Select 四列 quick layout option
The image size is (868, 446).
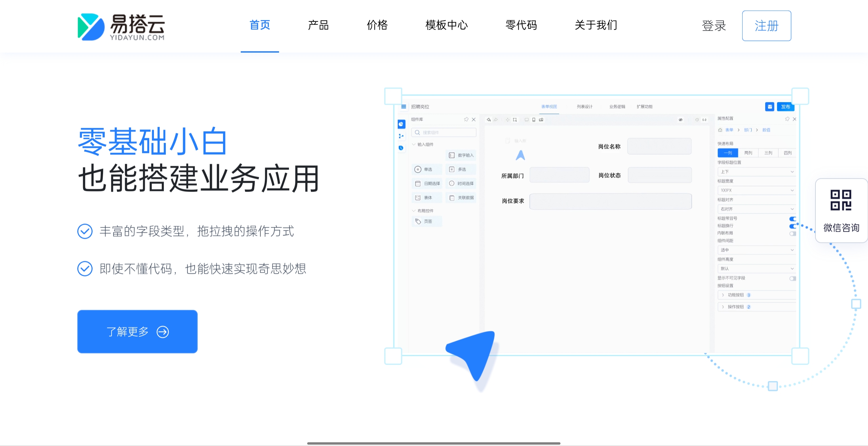[x=788, y=153]
